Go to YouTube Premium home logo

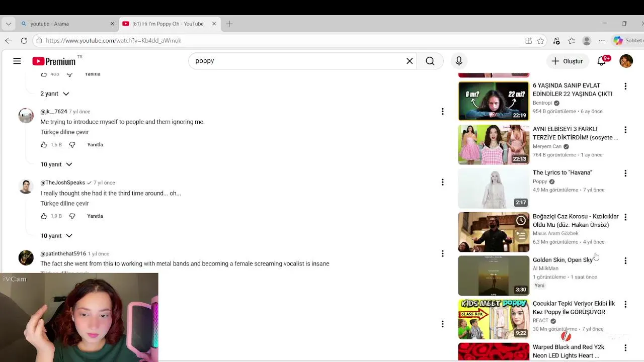54,61
